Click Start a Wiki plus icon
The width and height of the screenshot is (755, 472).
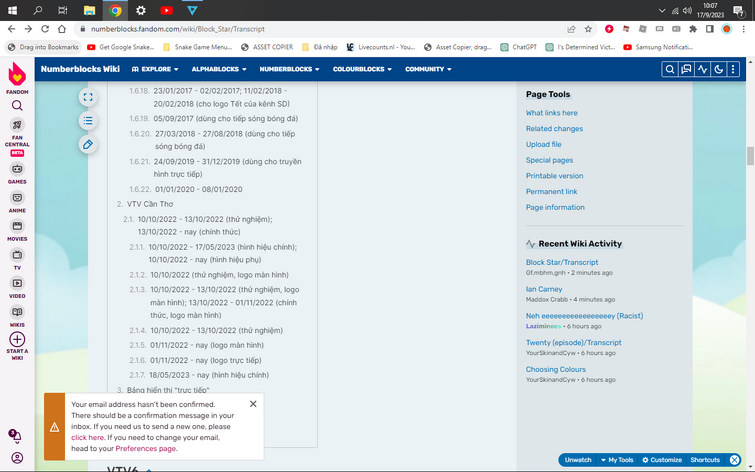17,340
